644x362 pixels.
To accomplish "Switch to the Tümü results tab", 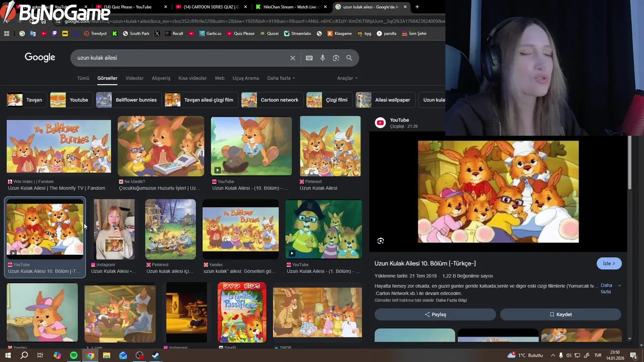I will coord(83,78).
